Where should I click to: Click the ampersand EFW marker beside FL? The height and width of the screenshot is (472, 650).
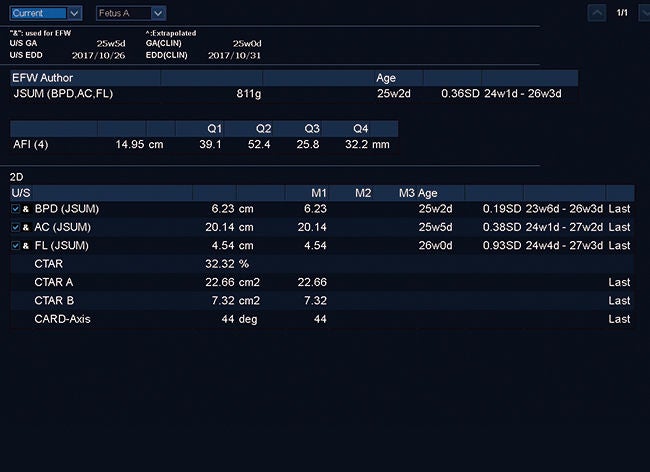coord(26,246)
